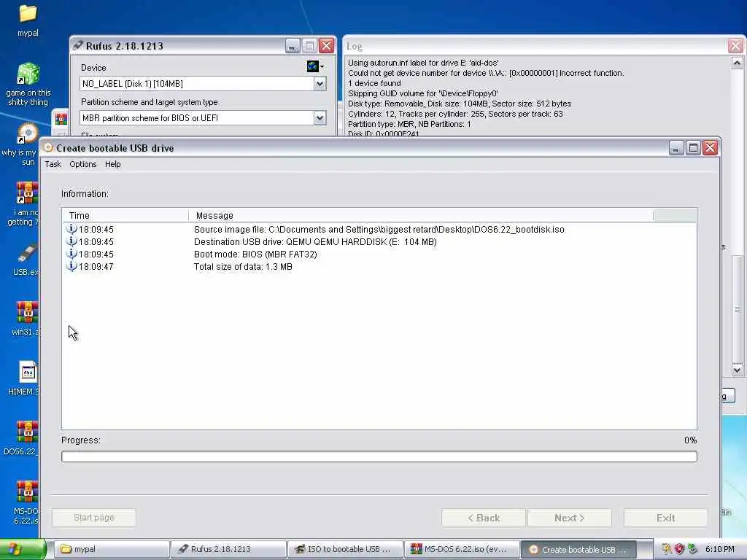Click the system clock 6:10 PM

point(720,549)
